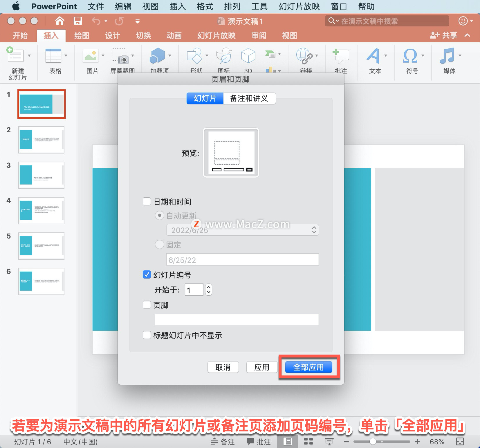Select slide 5 thumbnail

[41, 246]
